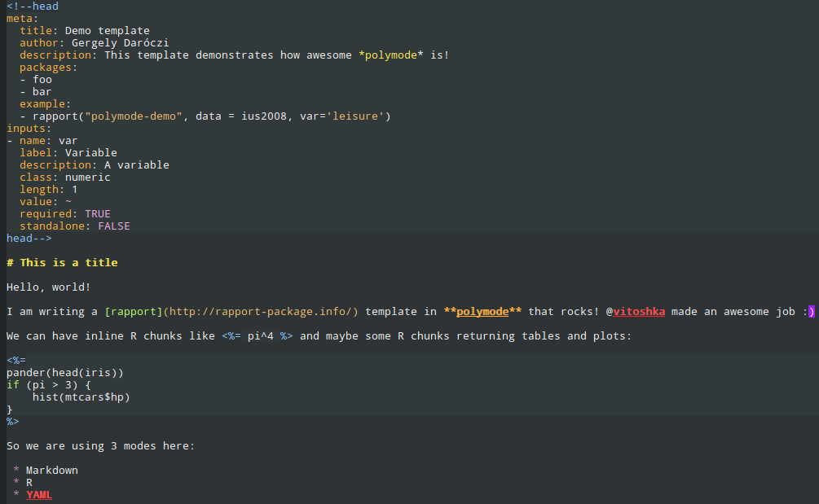Image resolution: width=819 pixels, height=504 pixels.
Task: Place cursor on the "- foo" package entry
Action: click(x=36, y=80)
